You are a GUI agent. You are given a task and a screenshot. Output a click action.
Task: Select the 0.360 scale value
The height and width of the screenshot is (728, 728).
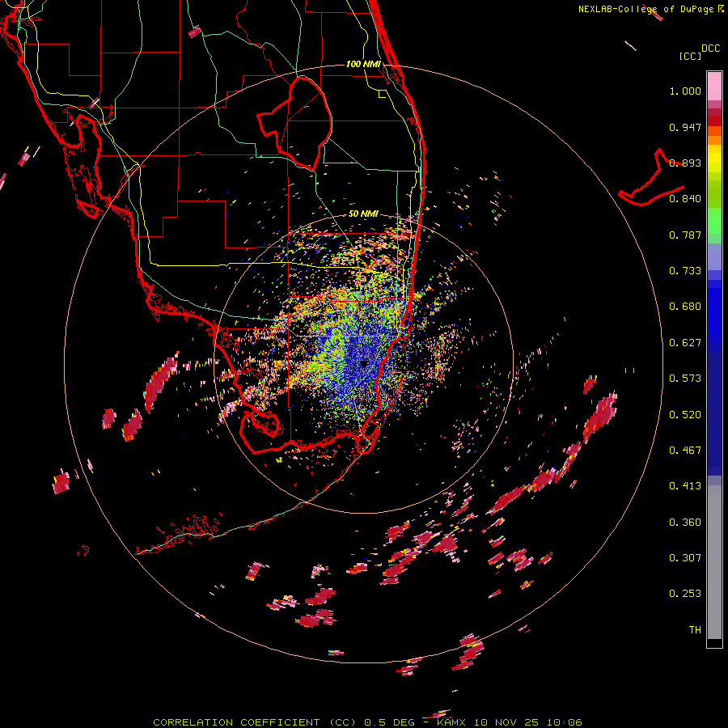click(x=685, y=523)
